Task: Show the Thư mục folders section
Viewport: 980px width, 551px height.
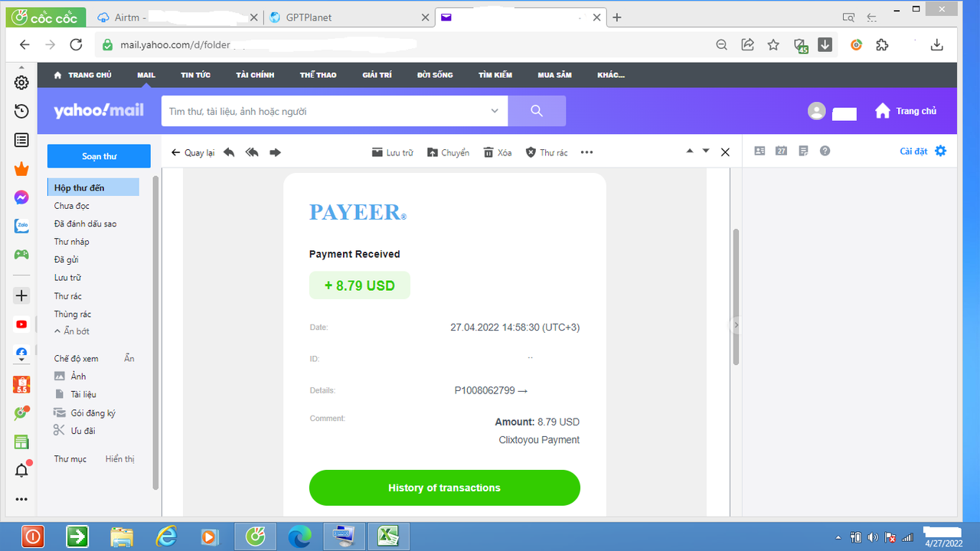Action: tap(119, 459)
